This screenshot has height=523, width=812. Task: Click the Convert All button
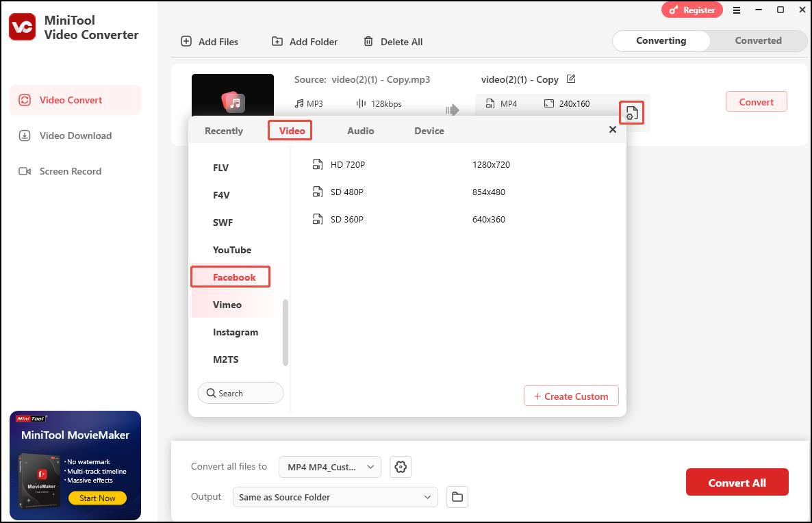coord(737,483)
